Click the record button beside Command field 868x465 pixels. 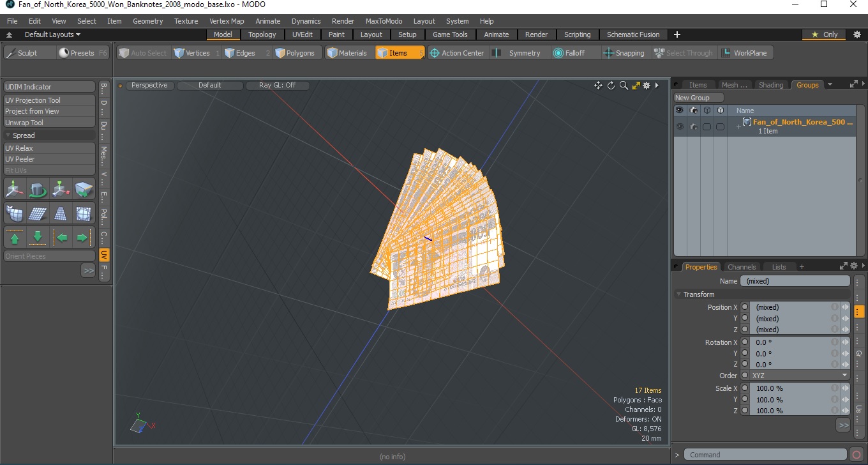[857, 455]
